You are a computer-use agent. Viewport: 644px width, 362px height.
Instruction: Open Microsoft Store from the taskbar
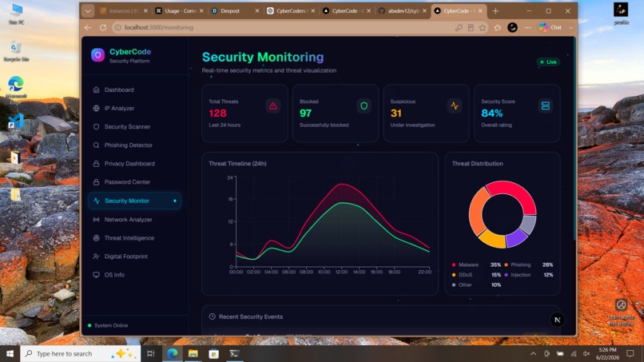[x=213, y=354]
